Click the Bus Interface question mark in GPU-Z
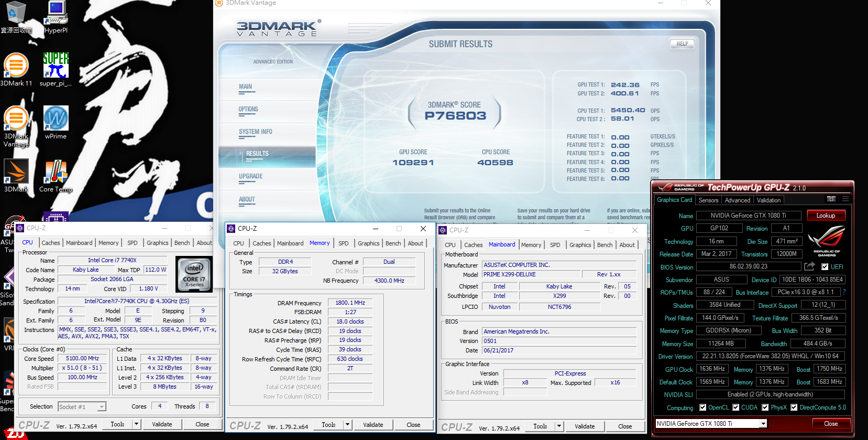This screenshot has width=868, height=440. [844, 292]
